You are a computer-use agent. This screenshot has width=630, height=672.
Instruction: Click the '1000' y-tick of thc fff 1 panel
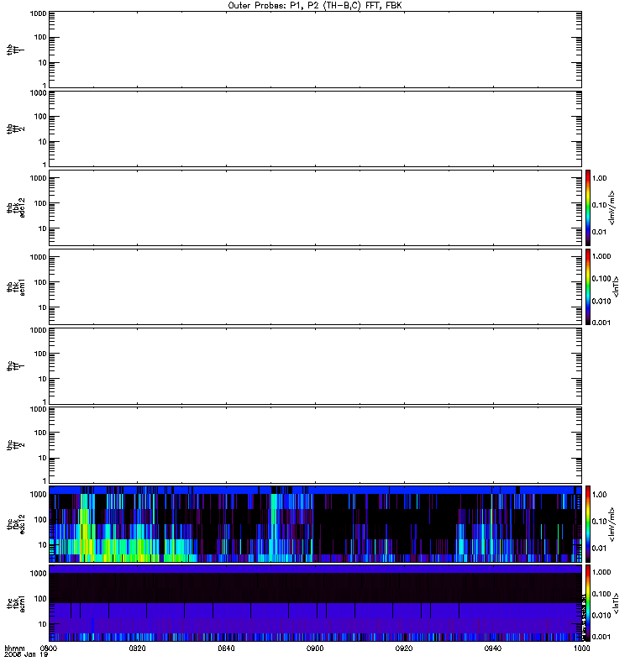coord(38,330)
